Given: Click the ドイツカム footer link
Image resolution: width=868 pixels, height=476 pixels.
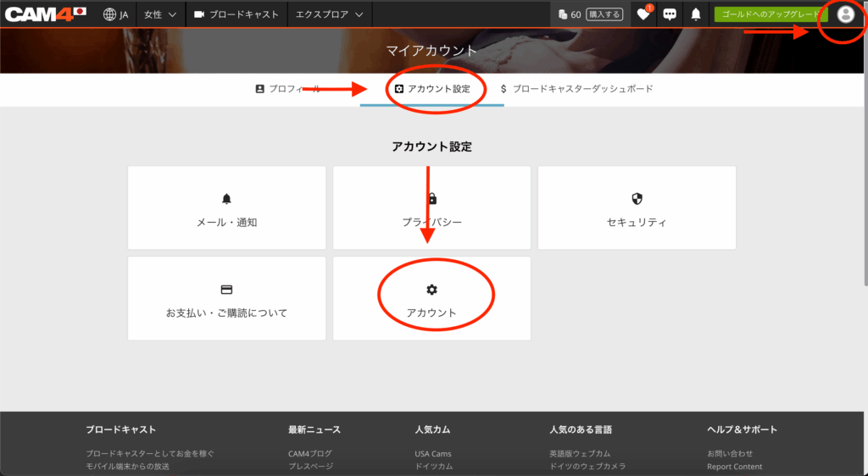Looking at the screenshot, I should tap(434, 466).
